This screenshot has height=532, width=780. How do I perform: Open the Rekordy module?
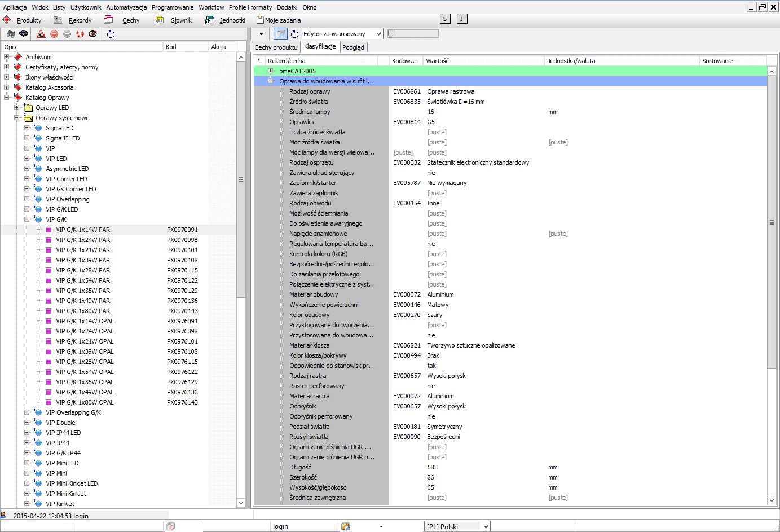[73, 20]
